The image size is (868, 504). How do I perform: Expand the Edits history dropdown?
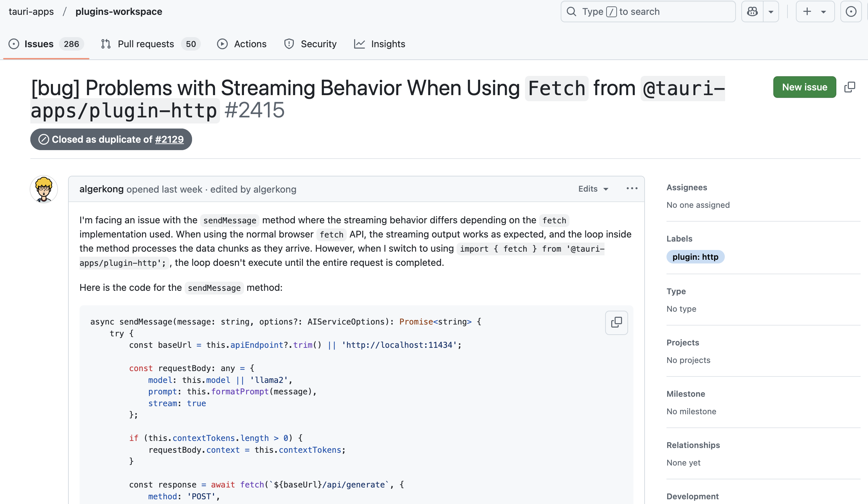coord(593,189)
